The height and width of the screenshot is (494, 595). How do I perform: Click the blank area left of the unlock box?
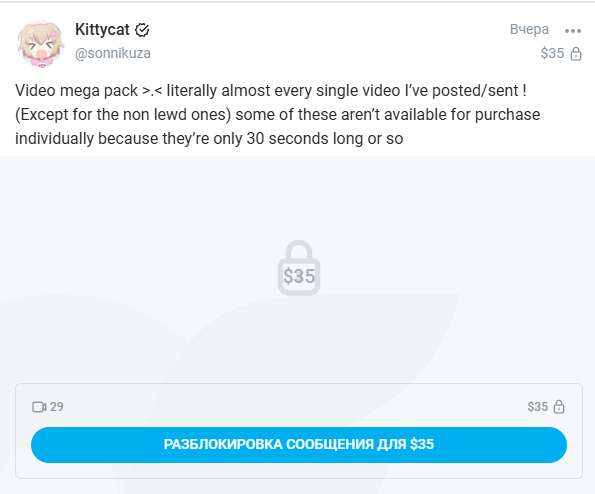[x=7, y=431]
